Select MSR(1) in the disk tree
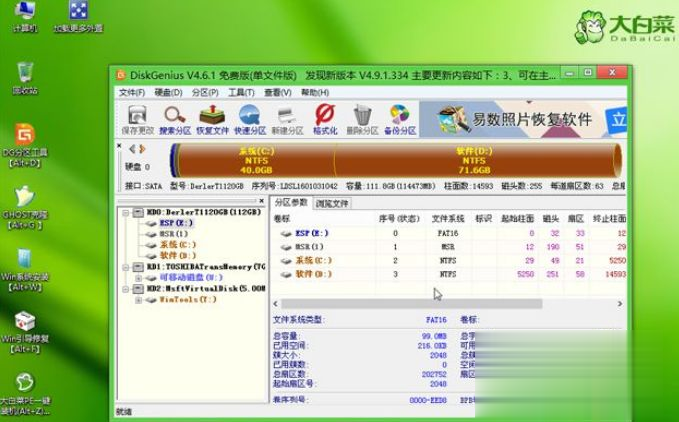The image size is (679, 422). (174, 234)
